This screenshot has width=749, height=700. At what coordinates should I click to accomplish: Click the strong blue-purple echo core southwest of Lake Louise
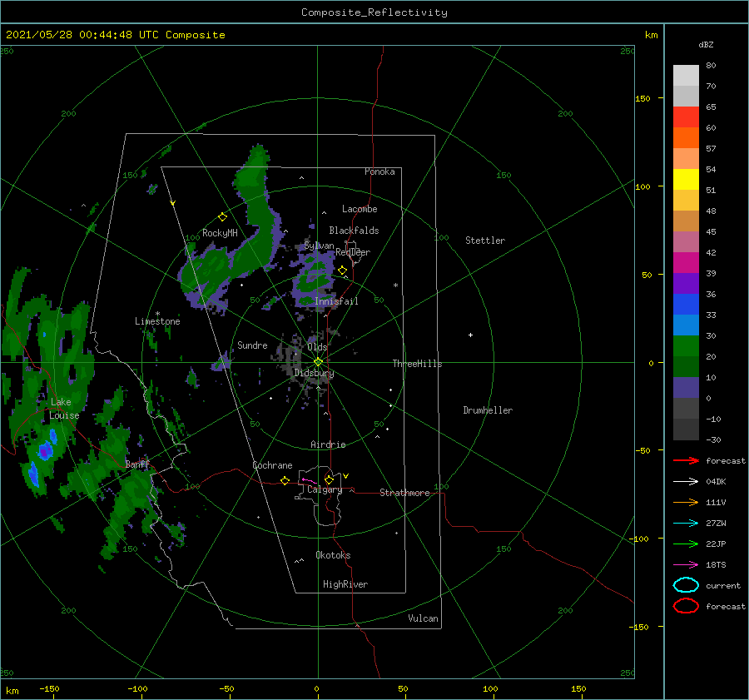(45, 450)
